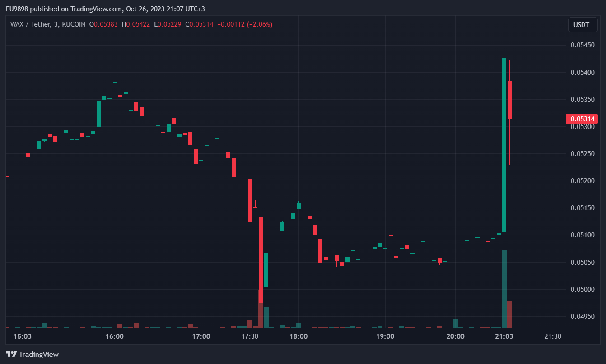Click the 0.04950 price scale label

click(582, 317)
